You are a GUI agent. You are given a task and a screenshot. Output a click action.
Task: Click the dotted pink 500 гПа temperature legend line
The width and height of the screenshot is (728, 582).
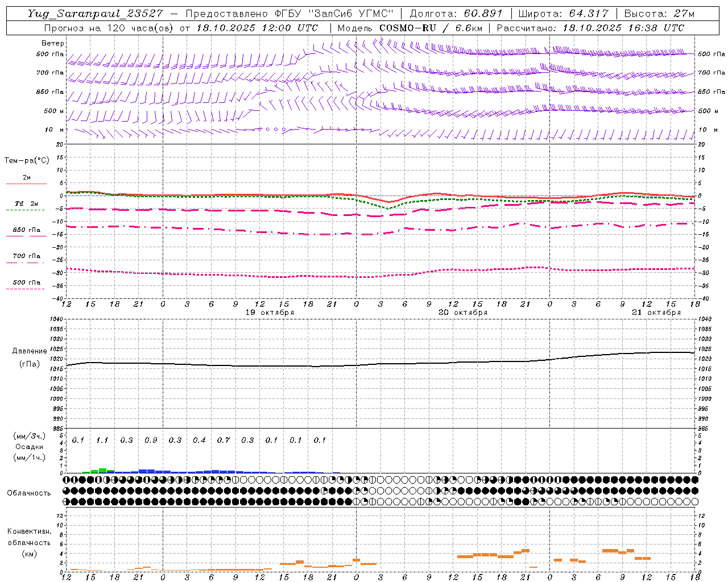point(26,289)
